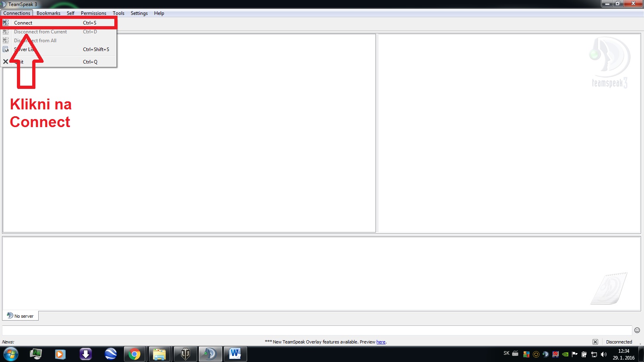Launch World of Tanks from taskbar

185,354
